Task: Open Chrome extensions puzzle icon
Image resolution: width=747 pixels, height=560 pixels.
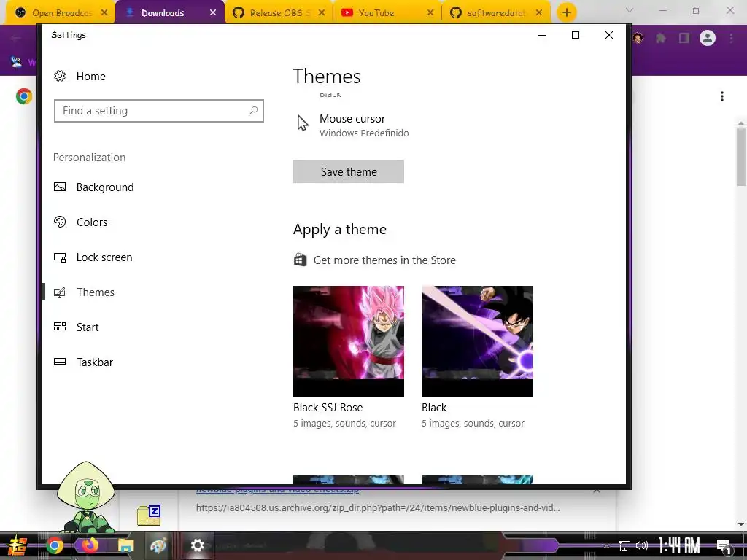Action: click(x=661, y=38)
